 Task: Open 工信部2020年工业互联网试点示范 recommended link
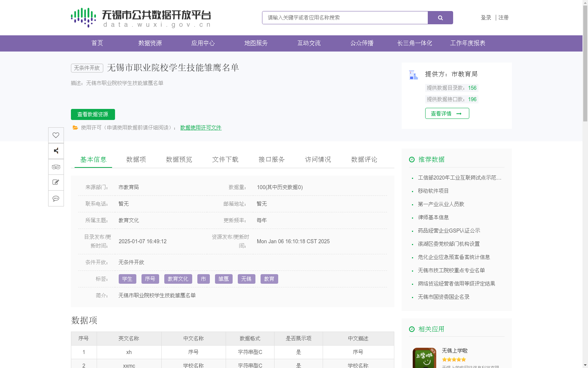click(x=460, y=178)
